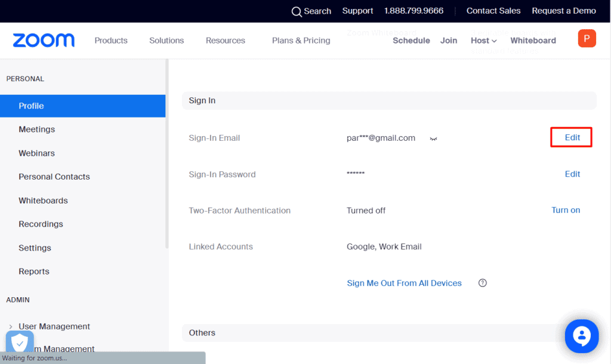The width and height of the screenshot is (611, 364).
Task: Open the Search icon in the top bar
Action: point(295,11)
